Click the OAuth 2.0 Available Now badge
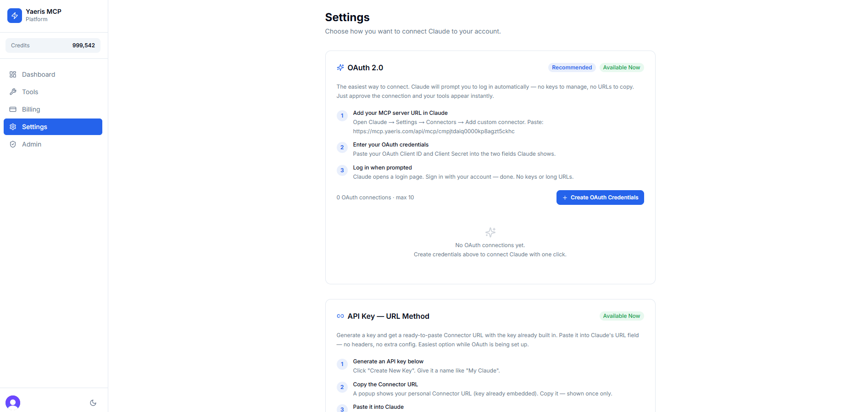868x412 pixels. click(x=622, y=68)
